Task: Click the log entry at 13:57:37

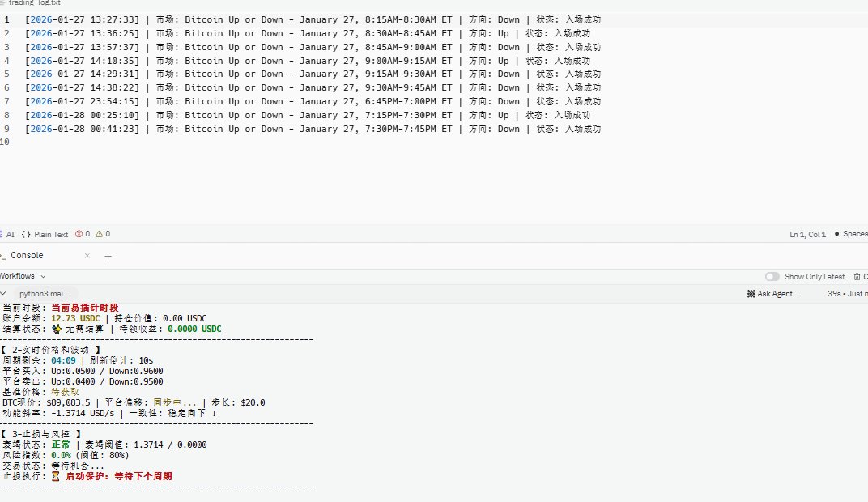Action: pos(313,48)
